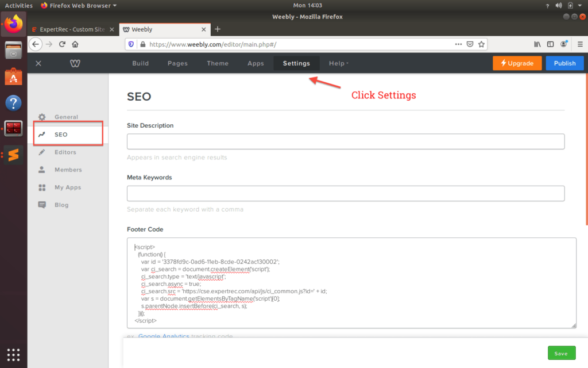Image resolution: width=588 pixels, height=368 pixels.
Task: Switch to the ExpertRec browser tab
Action: (69, 29)
